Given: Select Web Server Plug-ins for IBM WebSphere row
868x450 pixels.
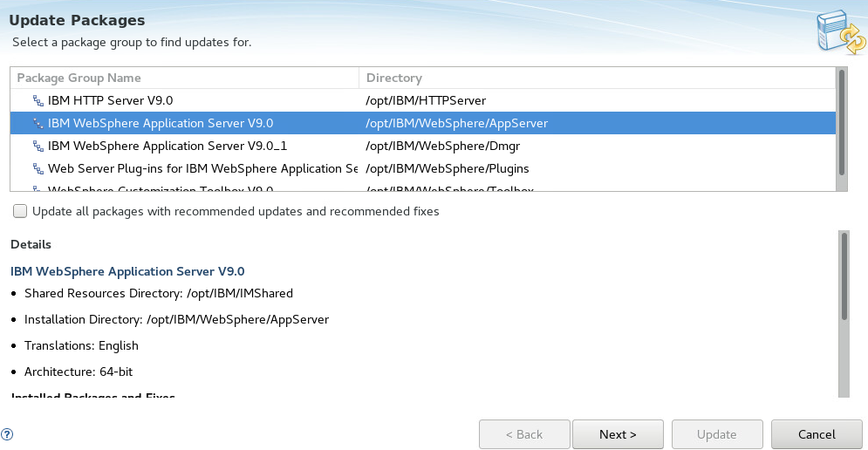Looking at the screenshot, I should coord(423,169).
